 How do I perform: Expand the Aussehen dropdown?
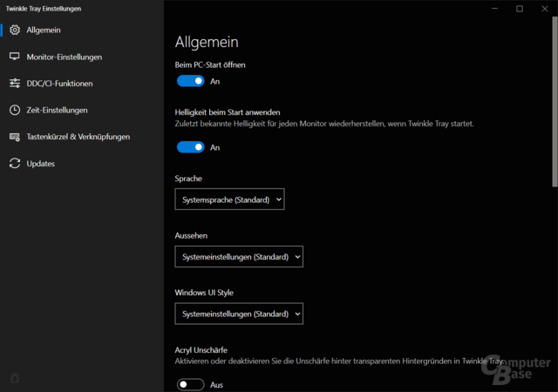[239, 256]
